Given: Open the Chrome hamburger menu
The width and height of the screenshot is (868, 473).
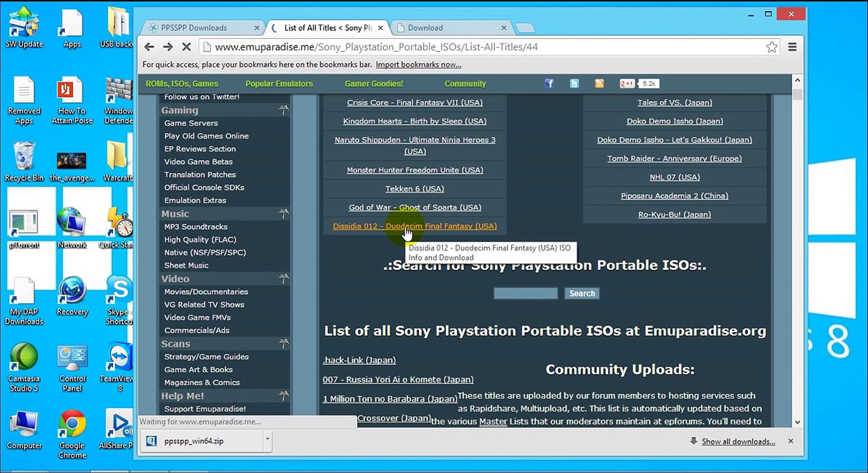Looking at the screenshot, I should click(x=792, y=47).
